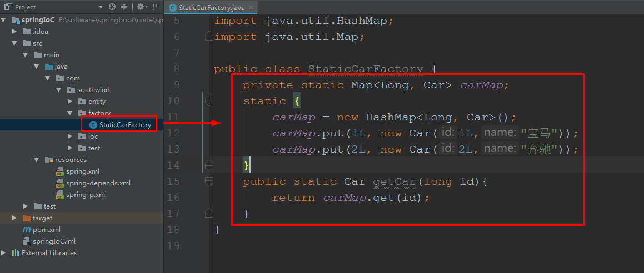The height and width of the screenshot is (273, 644).
Task: Expand the External Libraries arrow
Action: click(4, 253)
